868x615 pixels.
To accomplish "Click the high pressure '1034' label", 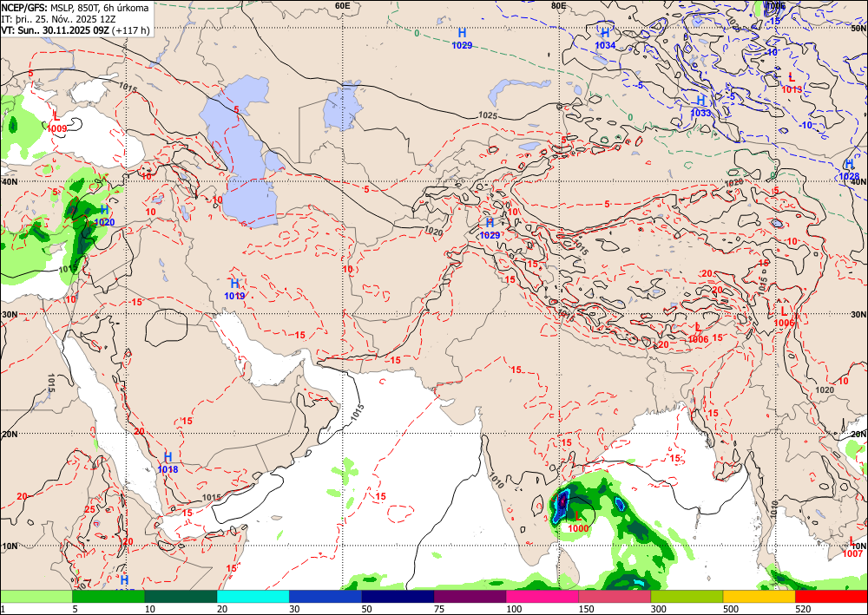I will [605, 45].
